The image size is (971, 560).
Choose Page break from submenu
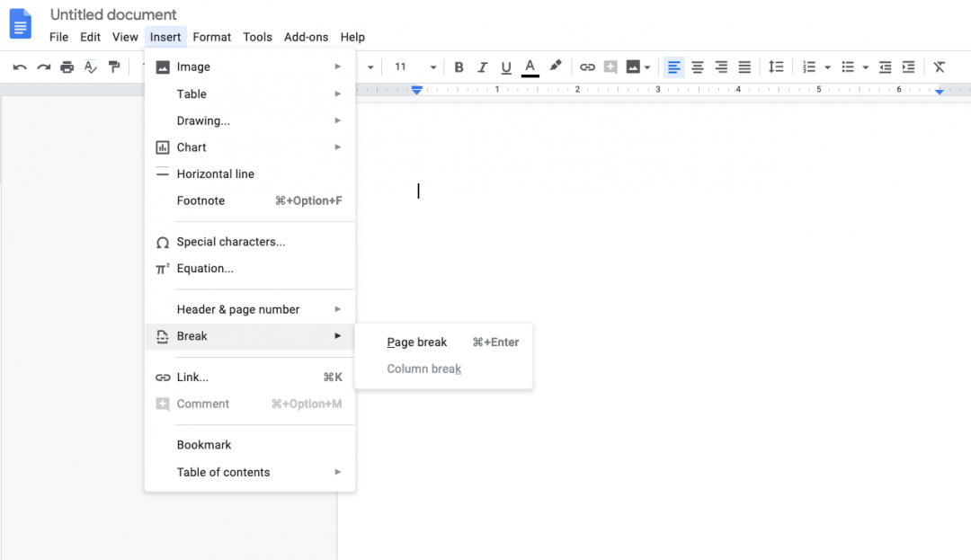coord(443,342)
